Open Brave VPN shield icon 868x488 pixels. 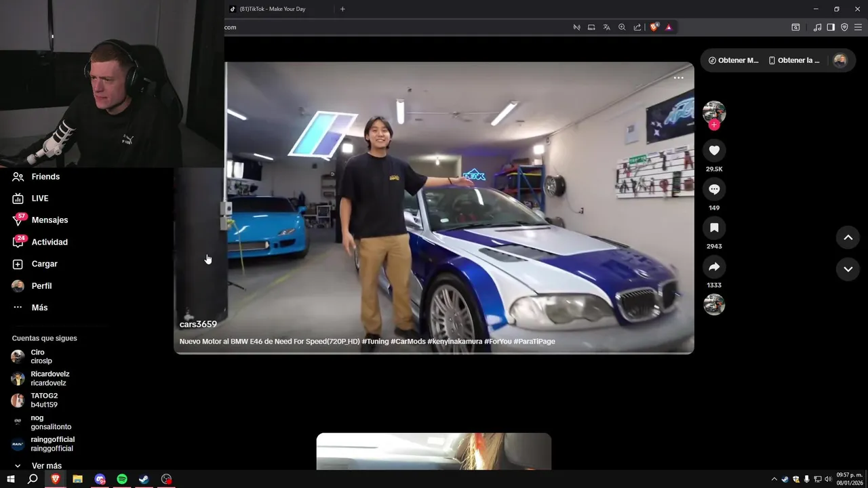point(844,27)
